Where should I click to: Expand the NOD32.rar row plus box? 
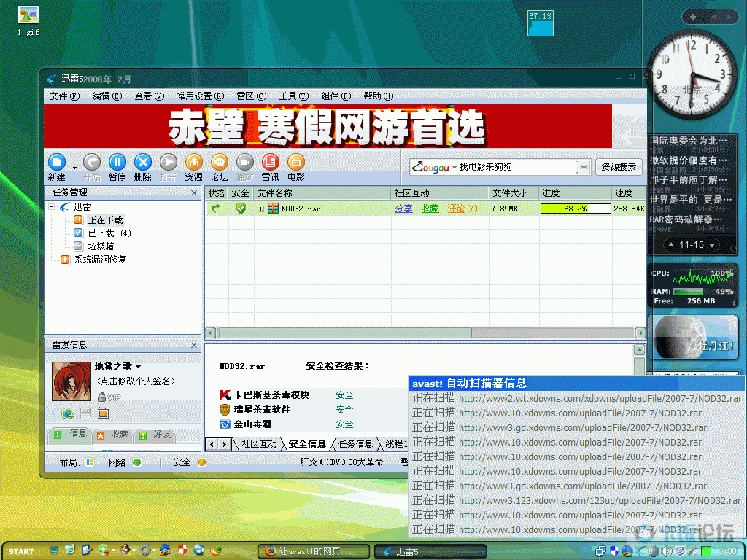[x=260, y=209]
